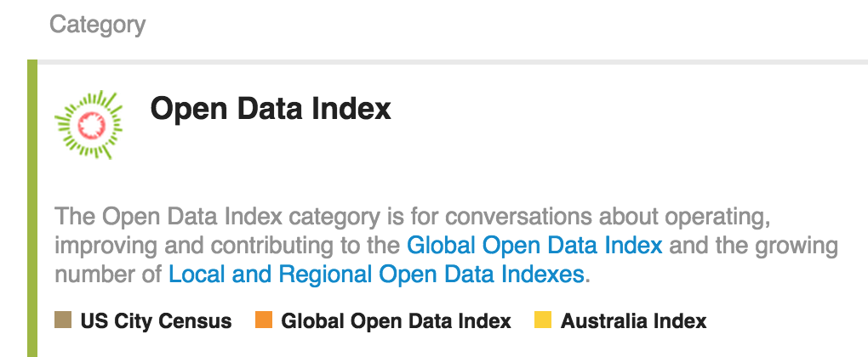The image size is (868, 357).
Task: Open the Australia Index subcategory
Action: [633, 321]
